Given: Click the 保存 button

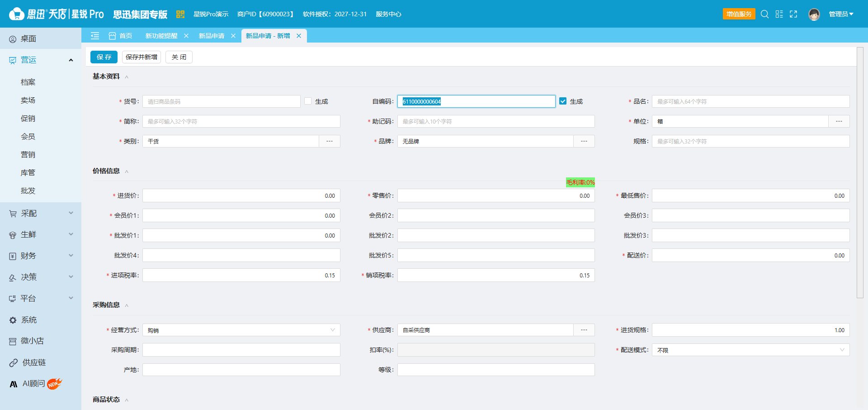Looking at the screenshot, I should (x=104, y=57).
